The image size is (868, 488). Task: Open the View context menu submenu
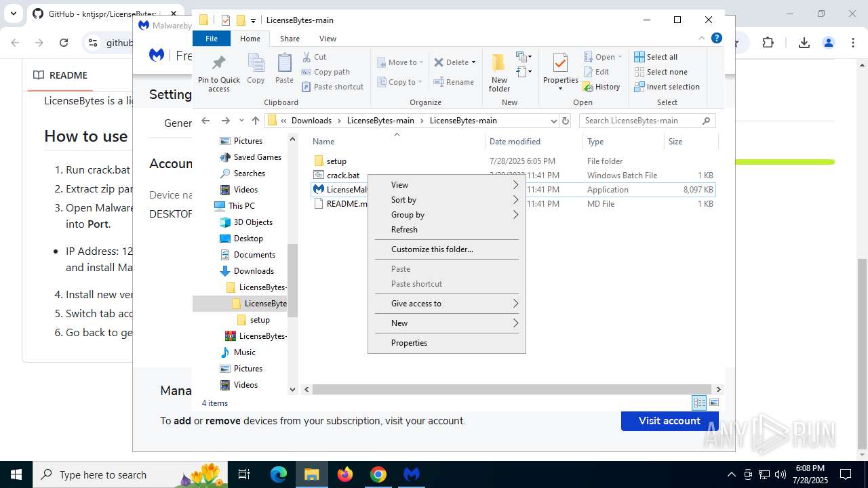click(447, 185)
